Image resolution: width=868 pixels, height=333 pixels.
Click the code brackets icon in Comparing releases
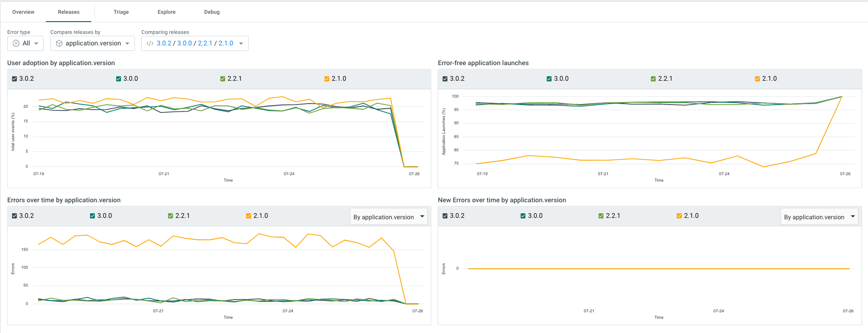click(150, 43)
